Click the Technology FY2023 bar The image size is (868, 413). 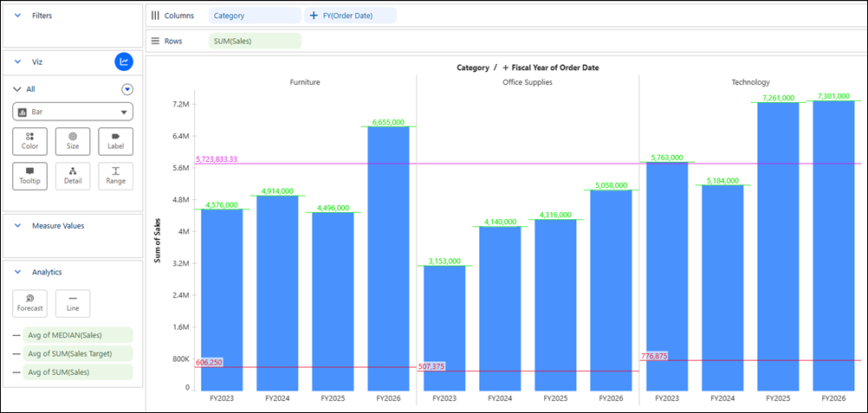click(667, 277)
